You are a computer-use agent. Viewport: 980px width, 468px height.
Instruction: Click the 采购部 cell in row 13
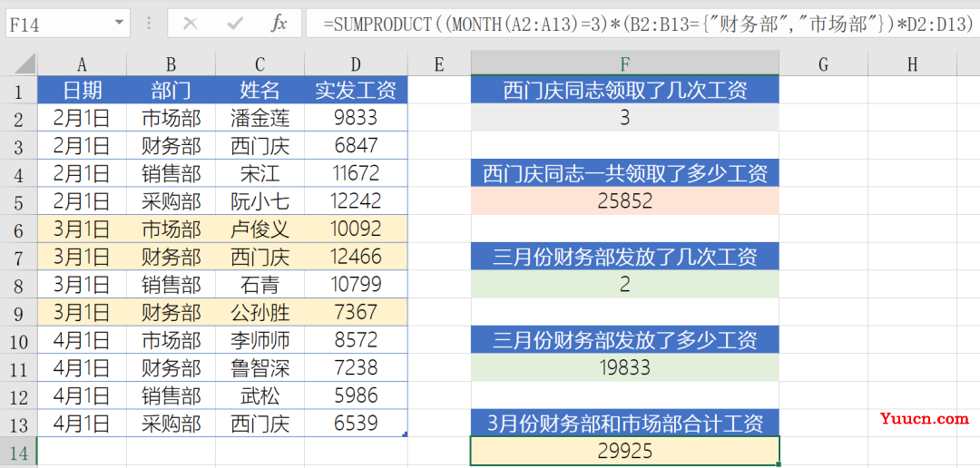click(x=171, y=424)
